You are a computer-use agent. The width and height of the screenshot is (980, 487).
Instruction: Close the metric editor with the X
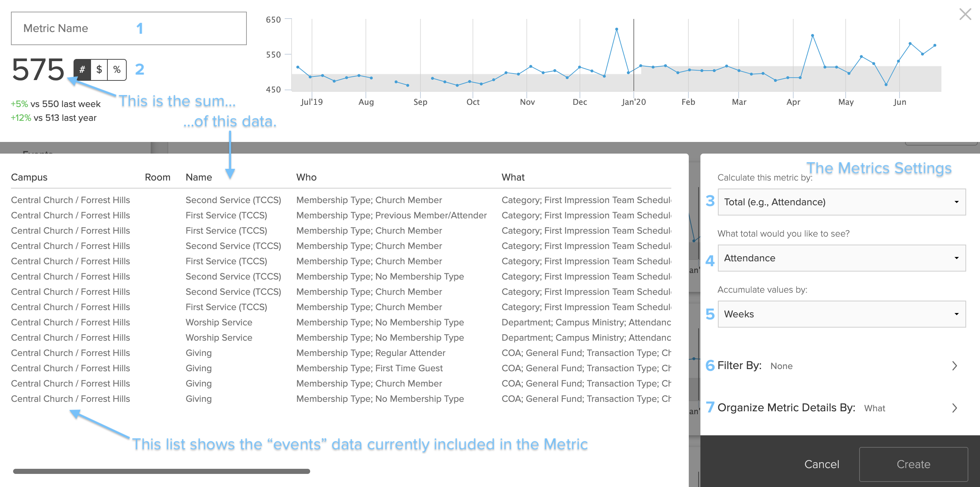(x=965, y=15)
